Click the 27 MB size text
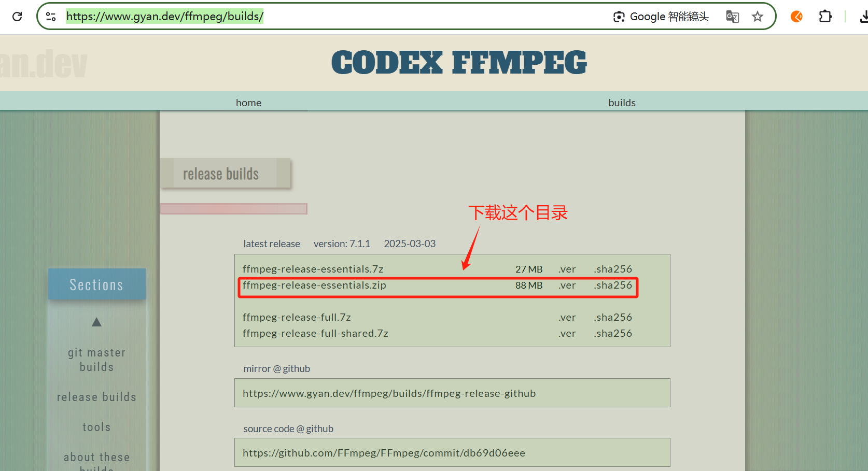Screen dimensions: 868x471 (529, 269)
